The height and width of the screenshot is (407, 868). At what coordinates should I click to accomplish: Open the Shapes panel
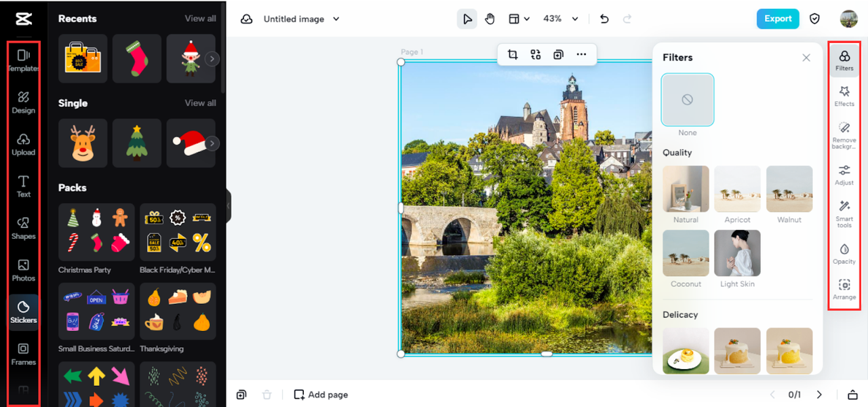coord(23,229)
